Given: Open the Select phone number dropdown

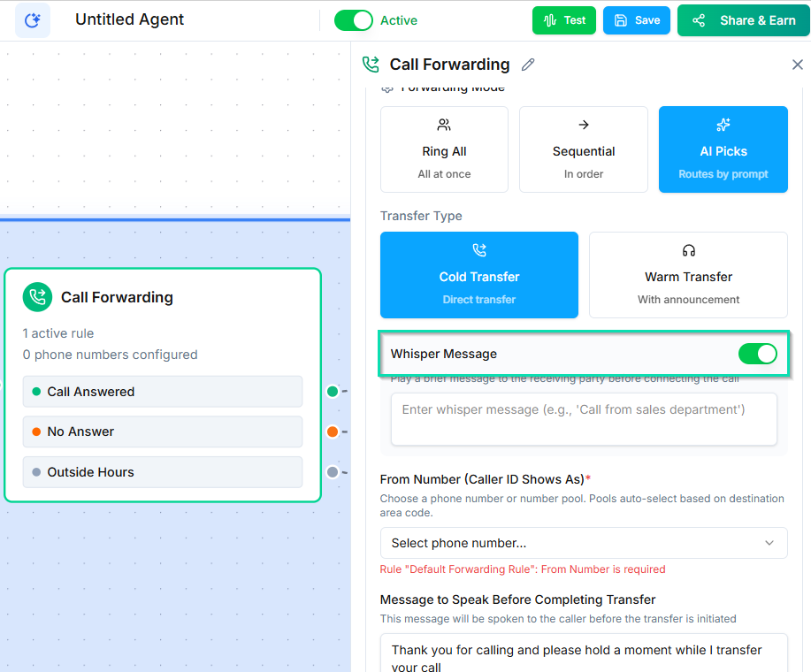Looking at the screenshot, I should (583, 543).
